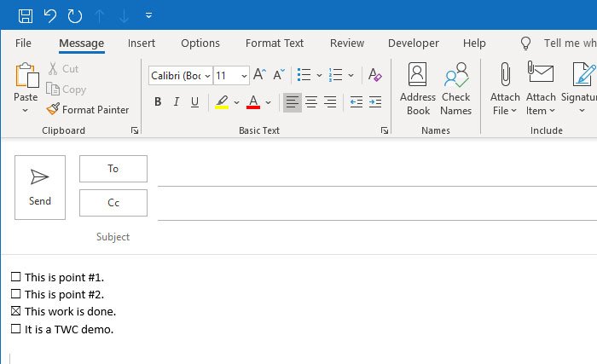Send the email message
597x364 pixels.
(x=40, y=188)
